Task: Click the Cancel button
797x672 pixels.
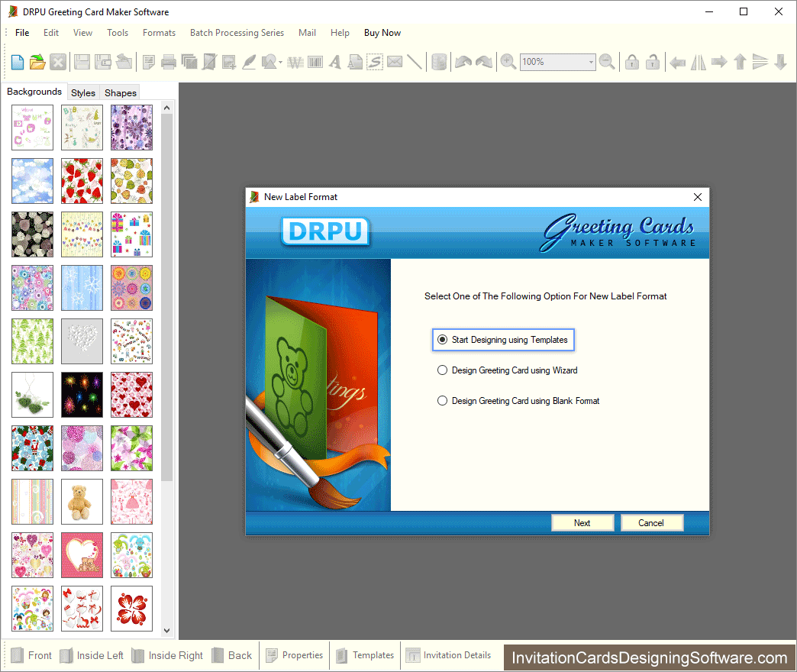Action: 652,522
